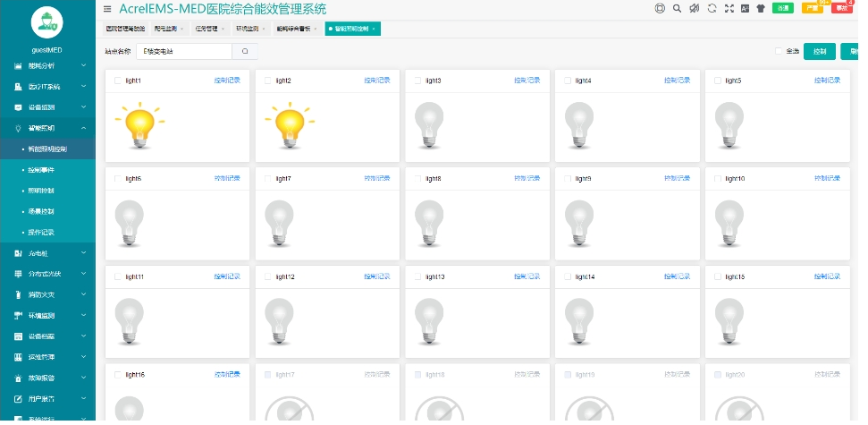Check the light2 checkbox
Image resolution: width=868 pixels, height=425 pixels.
(267, 81)
